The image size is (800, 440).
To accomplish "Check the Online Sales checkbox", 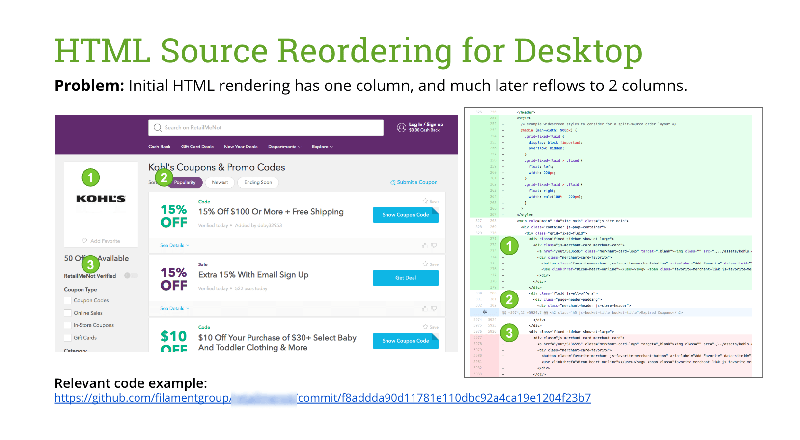I will coord(67,313).
